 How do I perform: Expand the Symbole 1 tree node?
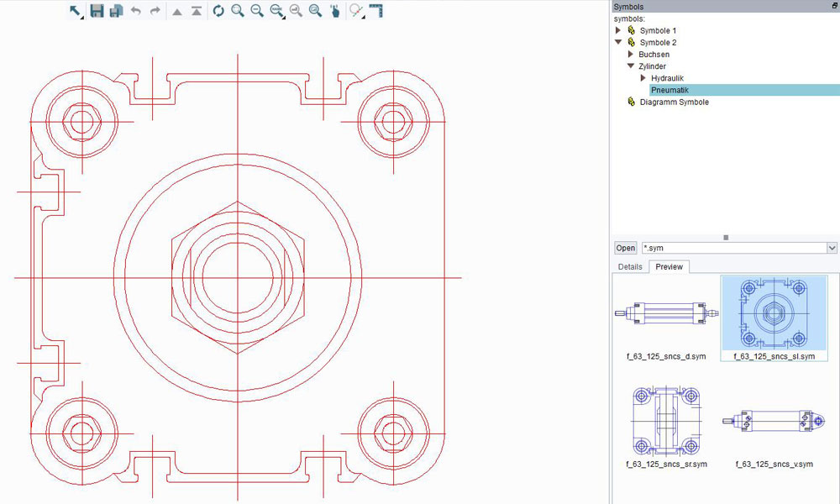click(x=619, y=30)
